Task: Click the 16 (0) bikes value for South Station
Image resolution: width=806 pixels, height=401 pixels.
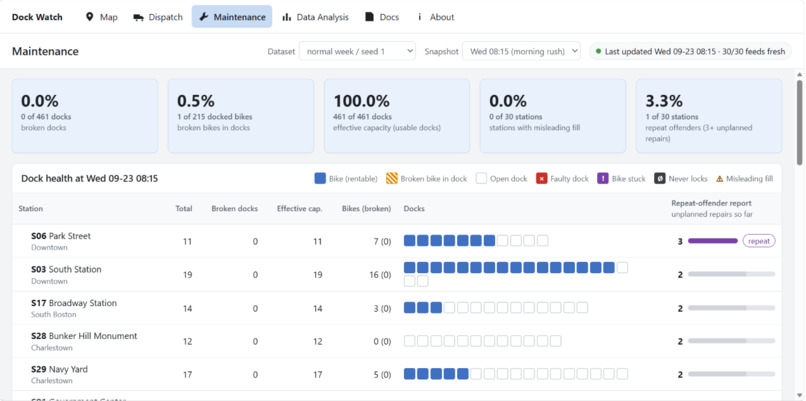Action: 380,275
